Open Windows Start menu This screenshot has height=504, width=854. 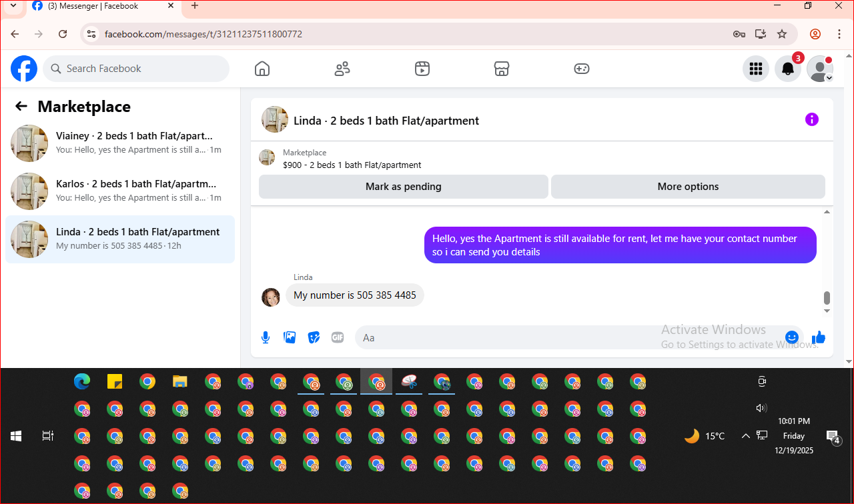[x=16, y=436]
